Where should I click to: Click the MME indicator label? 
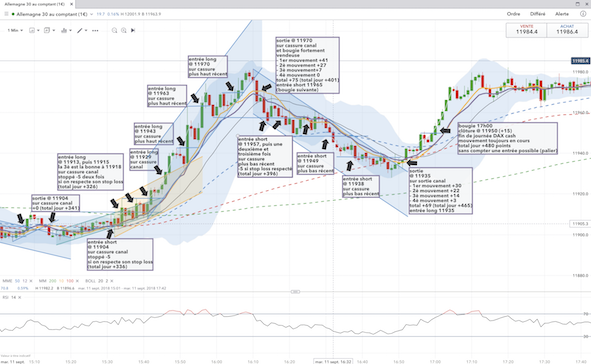(x=8, y=281)
